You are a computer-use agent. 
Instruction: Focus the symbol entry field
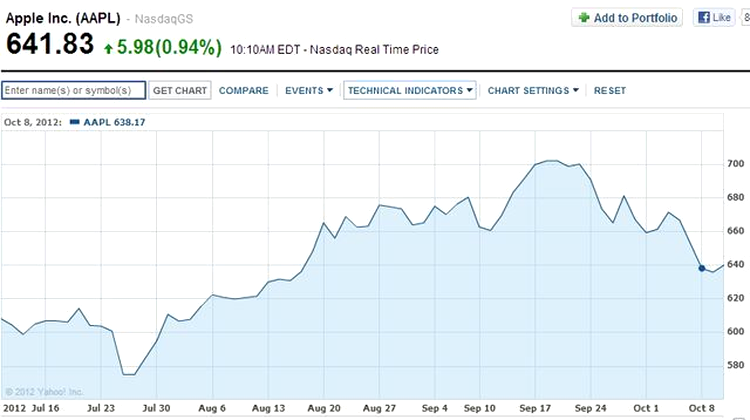74,90
